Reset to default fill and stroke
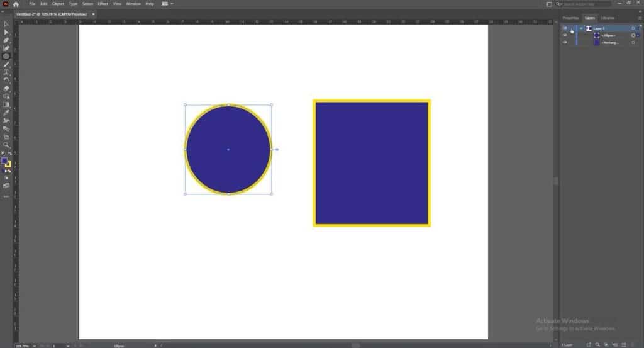The width and height of the screenshot is (644, 348). tap(3, 153)
